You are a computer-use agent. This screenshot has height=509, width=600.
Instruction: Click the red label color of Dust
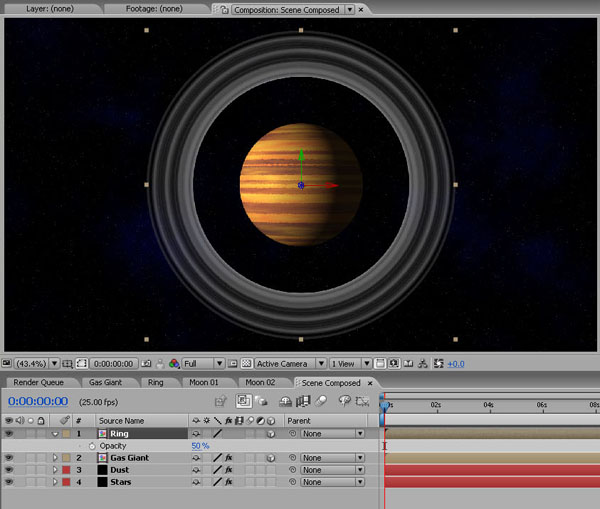coord(66,470)
